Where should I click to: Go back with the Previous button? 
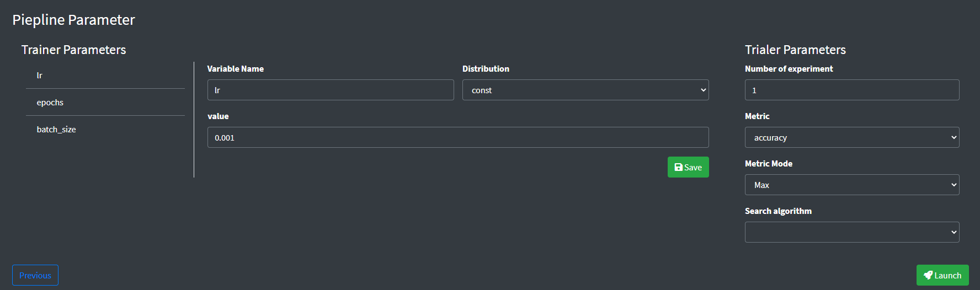click(x=35, y=275)
